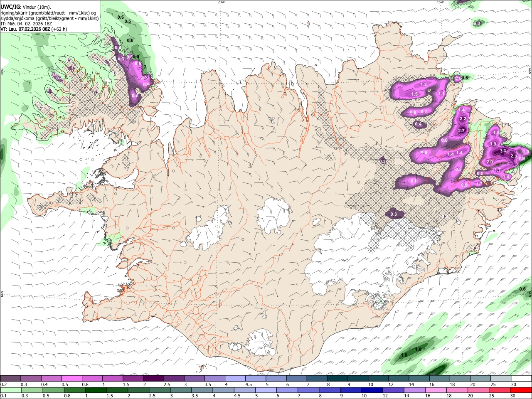The image size is (532, 399).
Task: Click the 30 label on the lower rain scale
Action: pyautogui.click(x=514, y=396)
